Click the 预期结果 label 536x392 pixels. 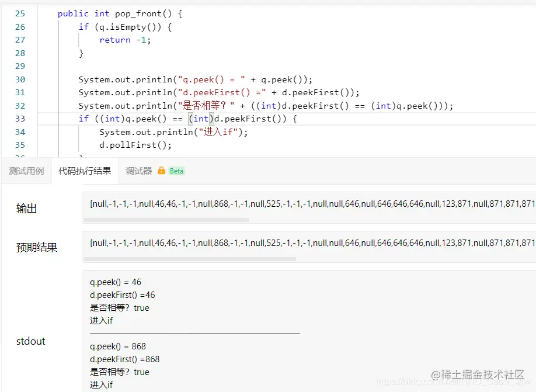[37, 247]
